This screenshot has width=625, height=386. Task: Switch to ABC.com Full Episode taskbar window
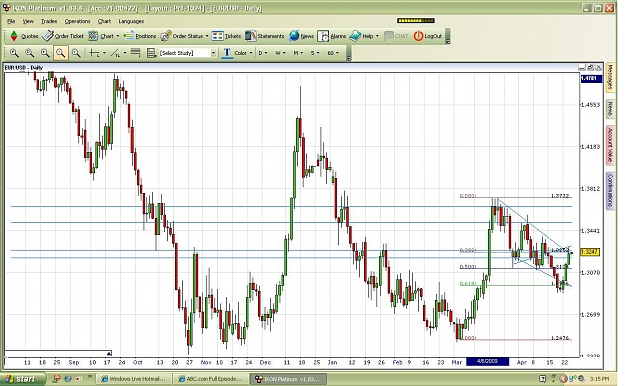pyautogui.click(x=211, y=379)
